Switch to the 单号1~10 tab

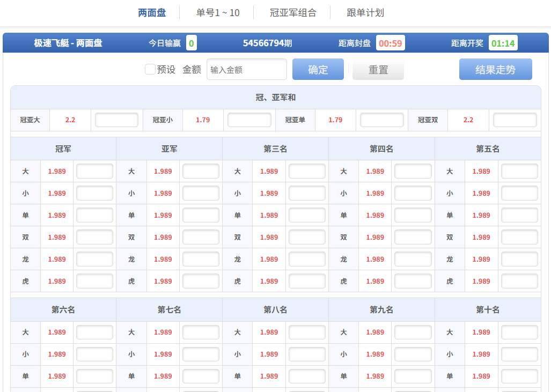point(216,12)
